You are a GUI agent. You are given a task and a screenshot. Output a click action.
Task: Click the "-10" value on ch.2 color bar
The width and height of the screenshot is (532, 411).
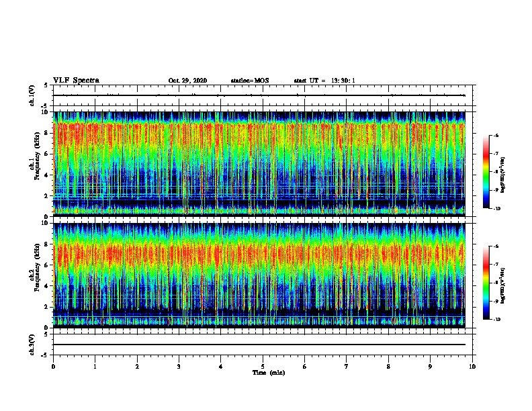(x=496, y=320)
